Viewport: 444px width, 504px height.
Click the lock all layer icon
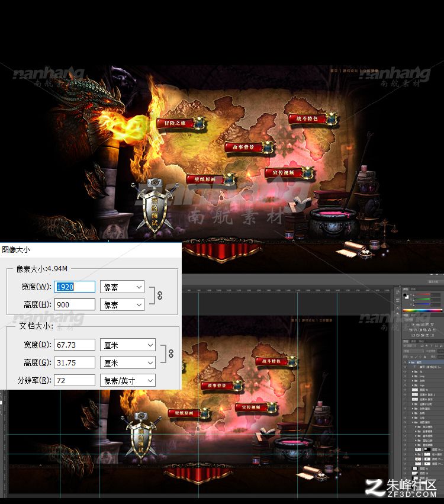click(x=424, y=357)
